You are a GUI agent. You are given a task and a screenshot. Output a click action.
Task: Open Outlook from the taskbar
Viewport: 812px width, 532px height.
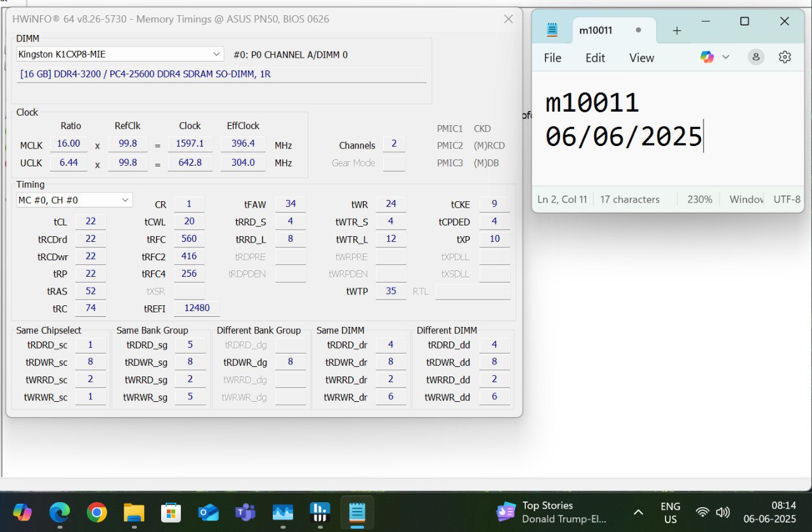tap(208, 512)
